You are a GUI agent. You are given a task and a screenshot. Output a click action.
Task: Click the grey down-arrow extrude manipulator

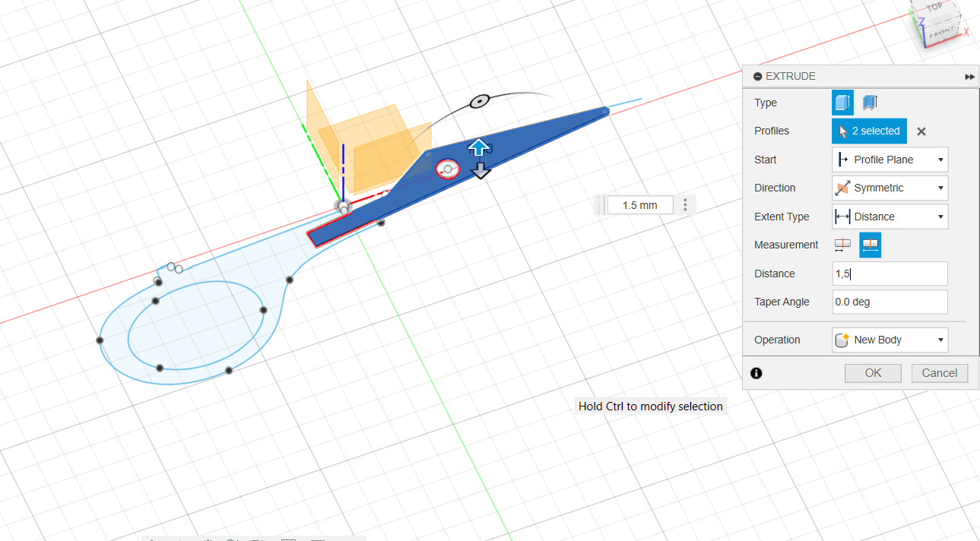[x=480, y=170]
